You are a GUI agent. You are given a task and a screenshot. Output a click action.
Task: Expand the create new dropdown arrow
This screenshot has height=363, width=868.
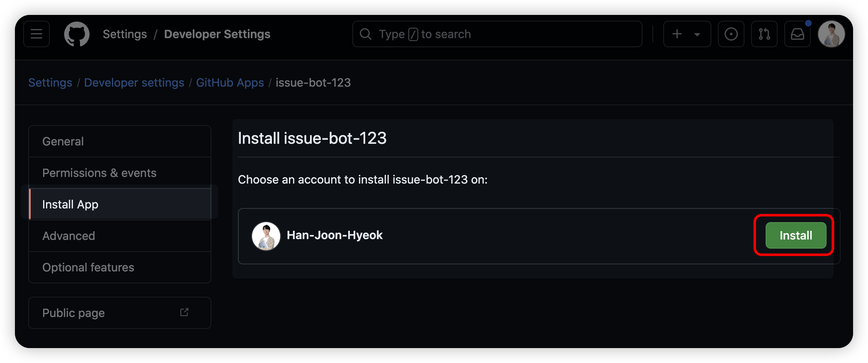(697, 34)
